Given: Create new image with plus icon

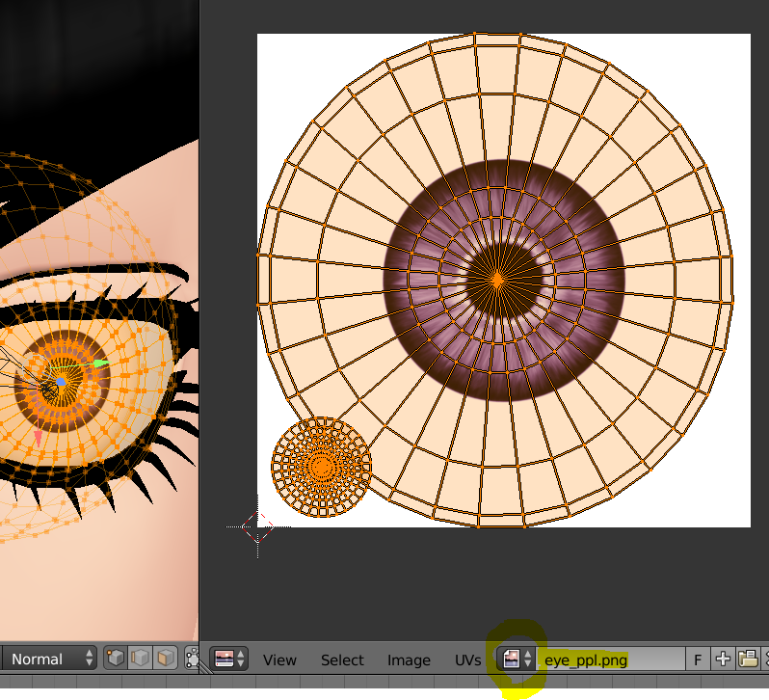Looking at the screenshot, I should coord(723,660).
